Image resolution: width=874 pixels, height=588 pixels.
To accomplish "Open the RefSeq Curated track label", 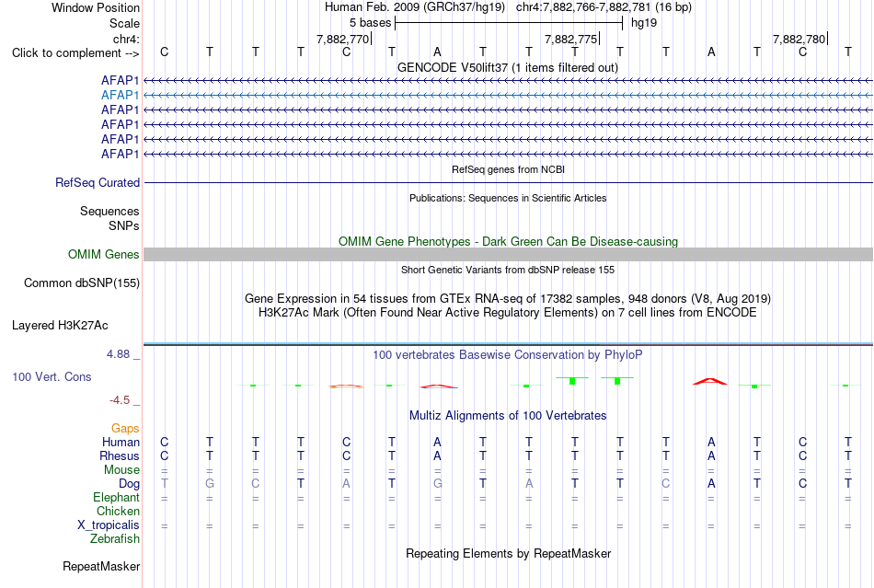I will (x=98, y=183).
